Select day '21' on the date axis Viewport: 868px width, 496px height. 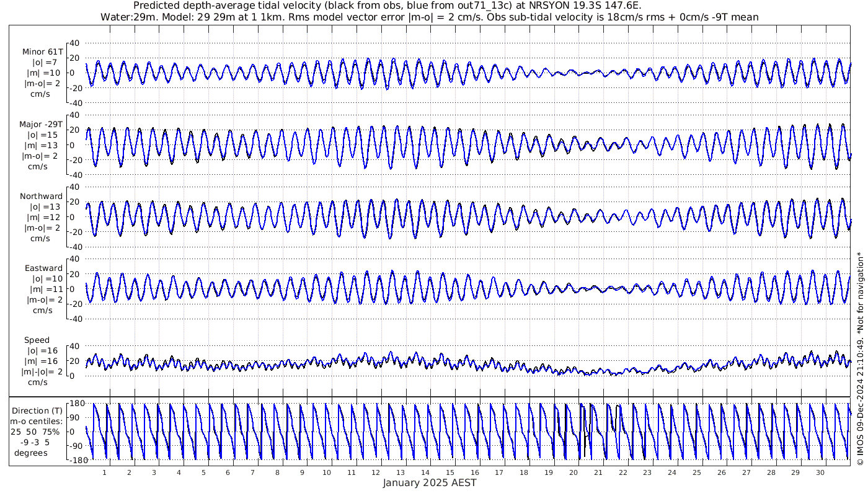[598, 472]
